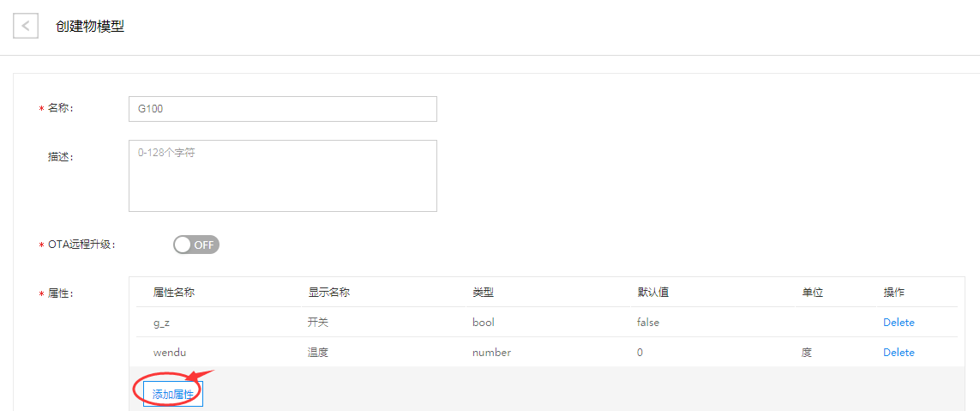This screenshot has width=980, height=411.
Task: Click the back arrow icon
Action: coord(26,27)
